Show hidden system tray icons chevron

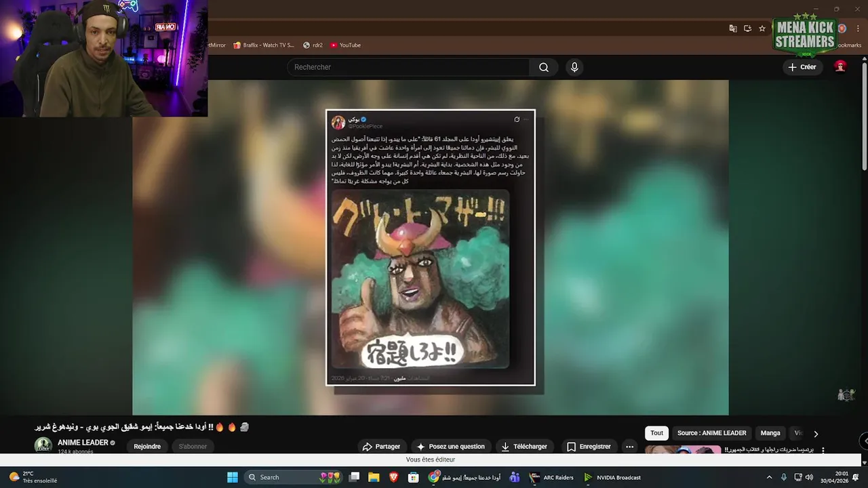pyautogui.click(x=769, y=477)
